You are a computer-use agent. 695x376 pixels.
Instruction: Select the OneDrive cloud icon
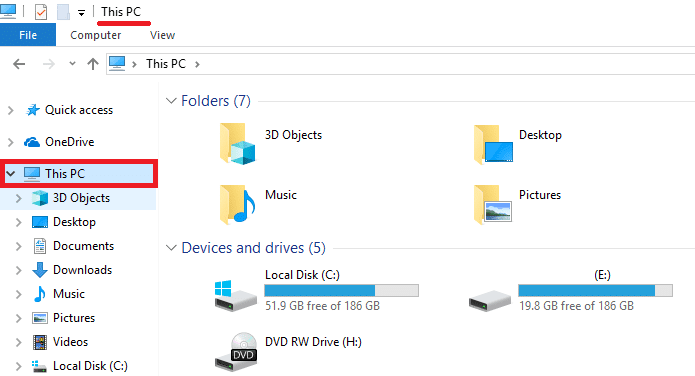point(32,142)
